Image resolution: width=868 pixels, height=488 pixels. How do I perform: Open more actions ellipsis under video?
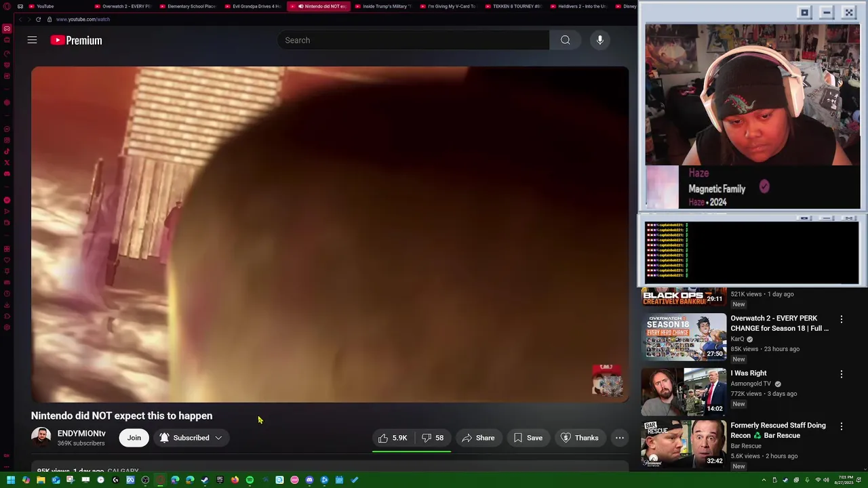[x=620, y=438]
